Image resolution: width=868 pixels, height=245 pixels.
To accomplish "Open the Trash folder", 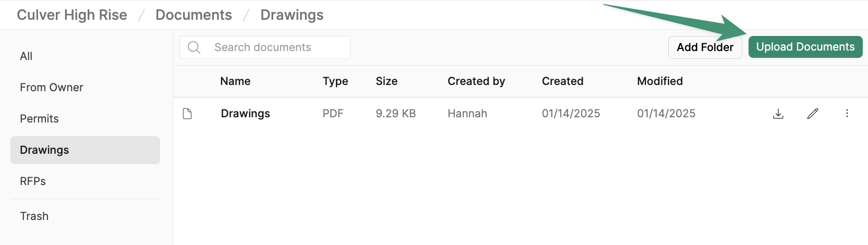I will tap(34, 216).
